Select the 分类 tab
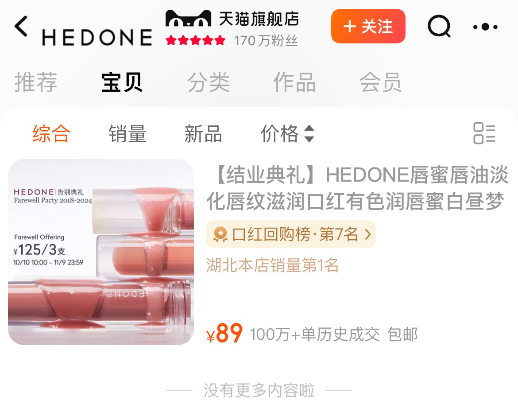This screenshot has height=420, width=518. [x=208, y=82]
